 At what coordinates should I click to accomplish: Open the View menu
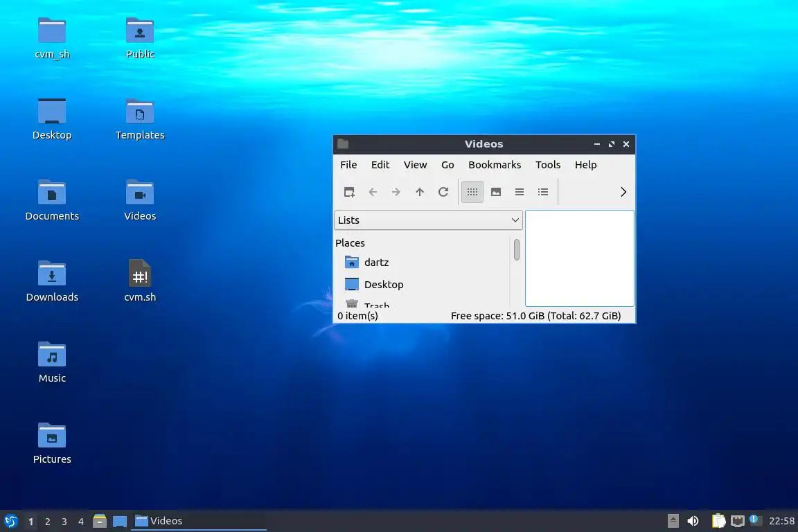click(416, 165)
